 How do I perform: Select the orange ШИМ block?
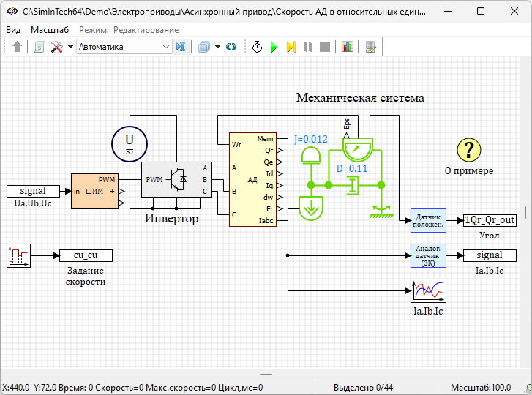[94, 192]
